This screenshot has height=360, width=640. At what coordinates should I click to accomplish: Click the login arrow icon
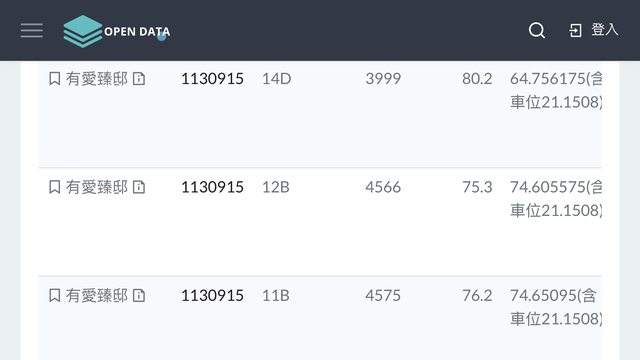click(x=576, y=31)
